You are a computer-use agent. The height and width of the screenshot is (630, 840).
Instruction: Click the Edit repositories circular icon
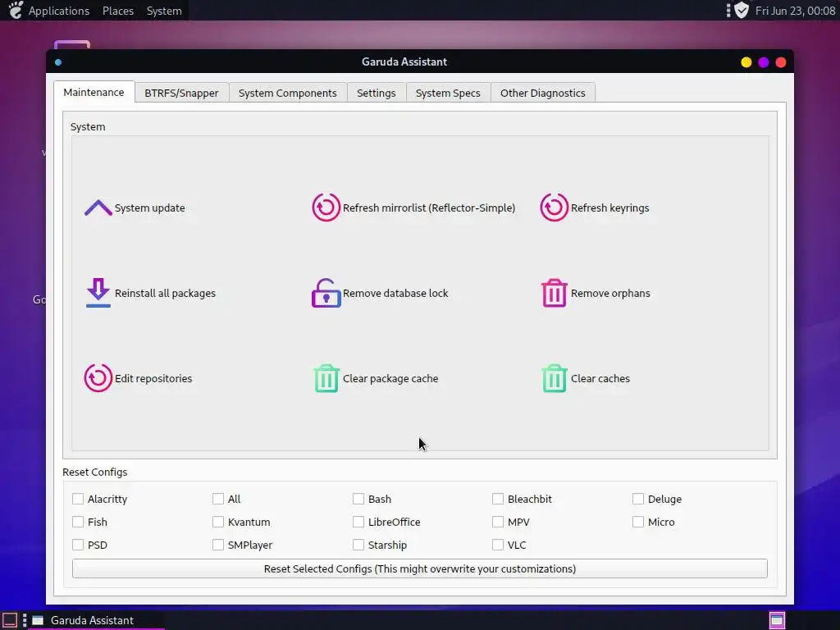tap(98, 377)
